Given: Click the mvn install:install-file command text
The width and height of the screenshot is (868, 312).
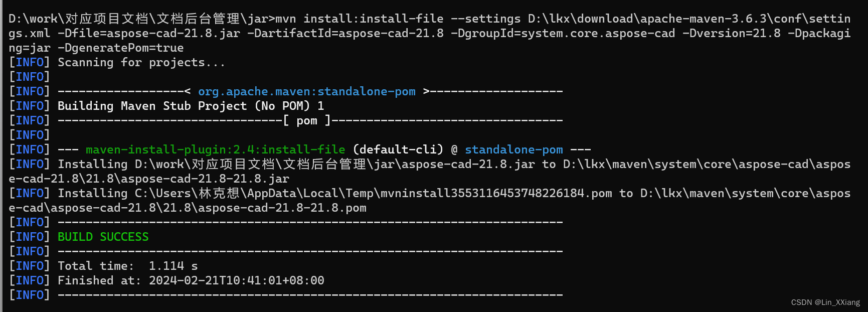Looking at the screenshot, I should 360,19.
